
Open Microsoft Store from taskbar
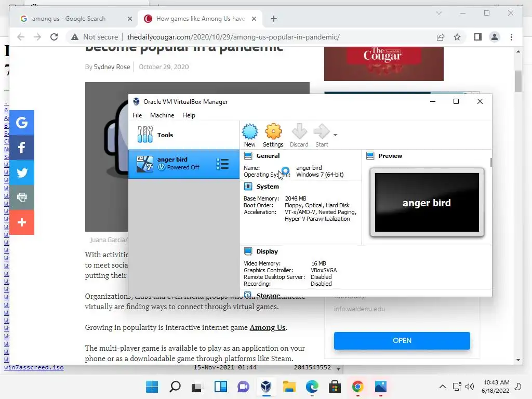coord(335,387)
